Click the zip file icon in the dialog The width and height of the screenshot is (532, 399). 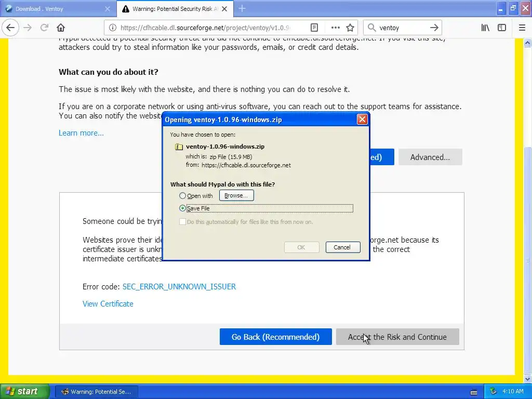click(179, 147)
